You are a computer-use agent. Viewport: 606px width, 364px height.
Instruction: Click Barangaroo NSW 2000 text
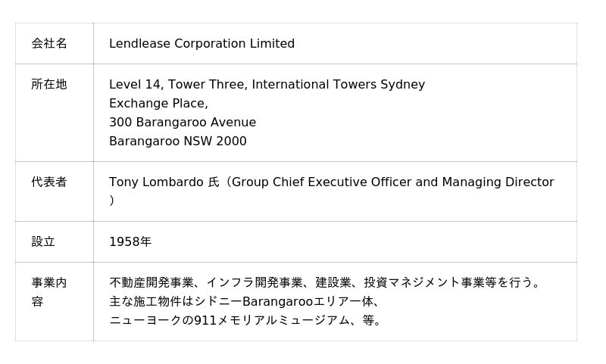[x=178, y=142]
